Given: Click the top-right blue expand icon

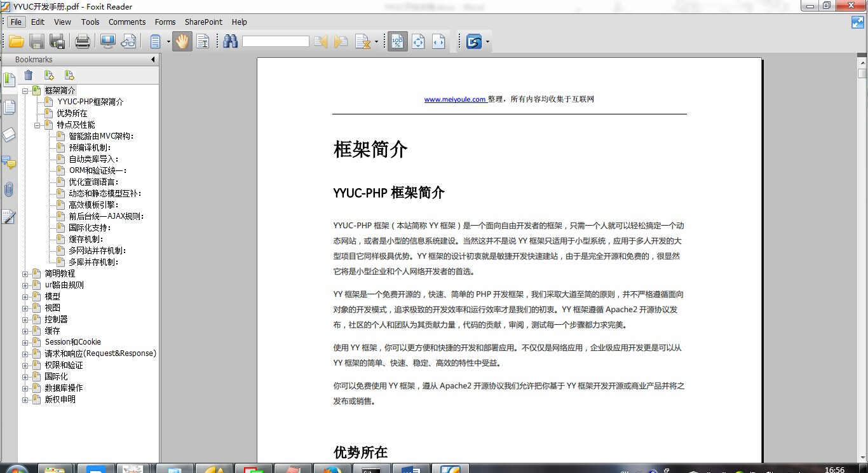Looking at the screenshot, I should pyautogui.click(x=858, y=22).
